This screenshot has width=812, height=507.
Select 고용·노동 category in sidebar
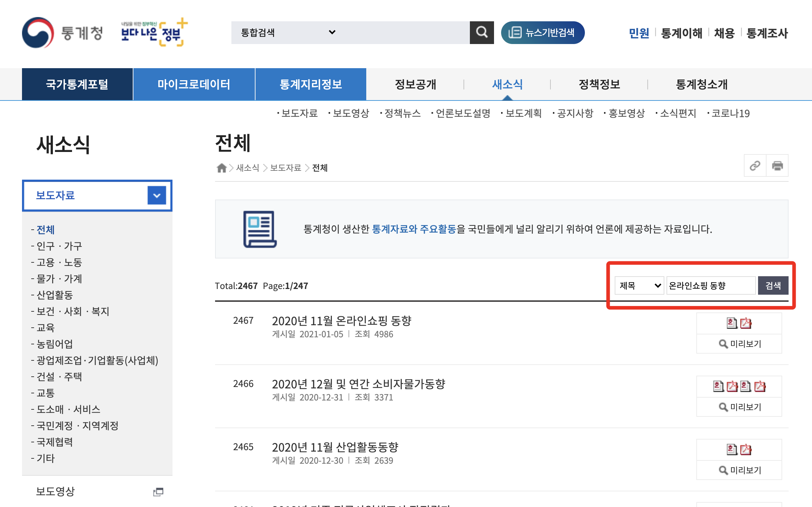click(59, 262)
